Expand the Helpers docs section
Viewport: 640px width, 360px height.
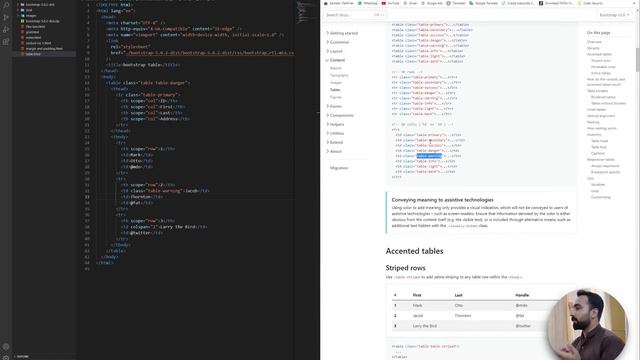point(336,124)
